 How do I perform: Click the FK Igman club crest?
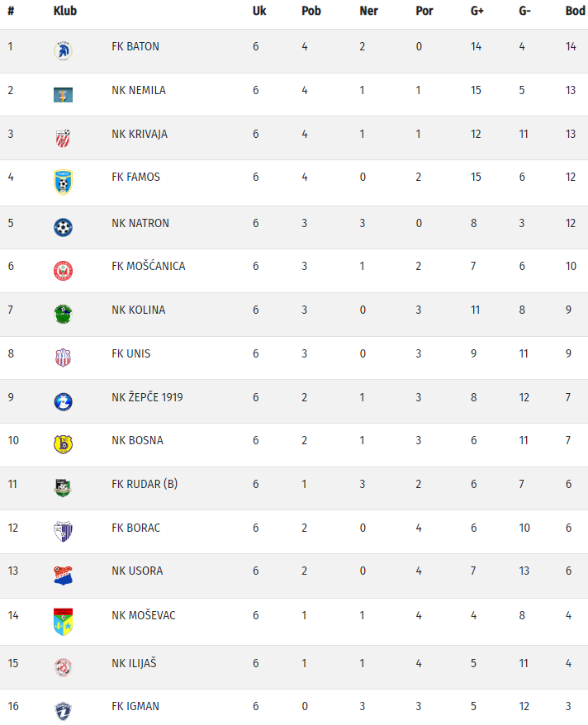click(63, 710)
